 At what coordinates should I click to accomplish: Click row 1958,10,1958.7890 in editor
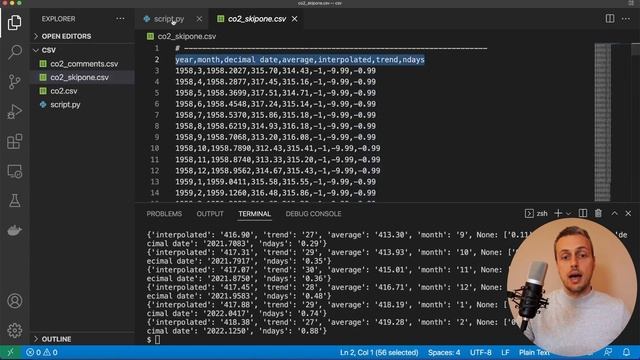click(x=278, y=148)
